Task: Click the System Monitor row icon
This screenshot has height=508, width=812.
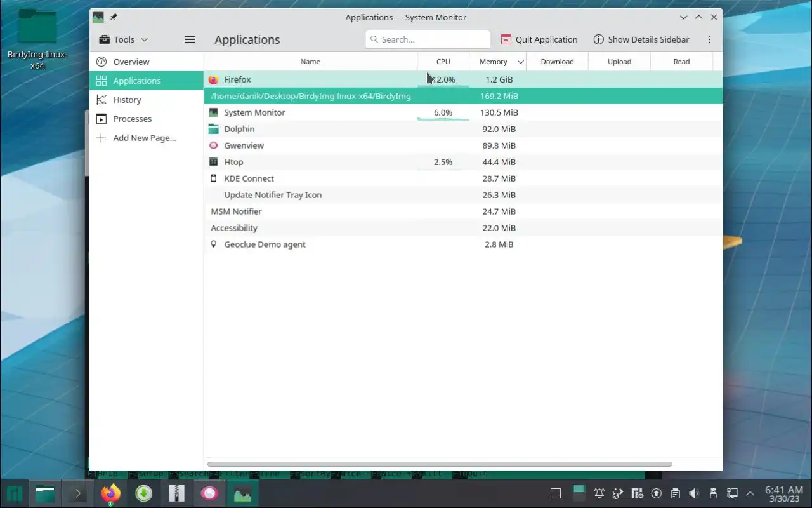Action: tap(213, 112)
